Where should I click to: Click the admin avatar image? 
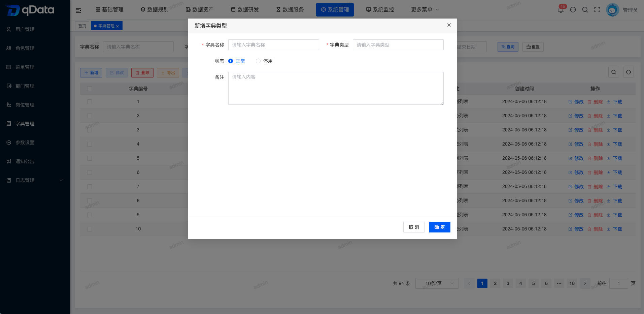coord(612,10)
